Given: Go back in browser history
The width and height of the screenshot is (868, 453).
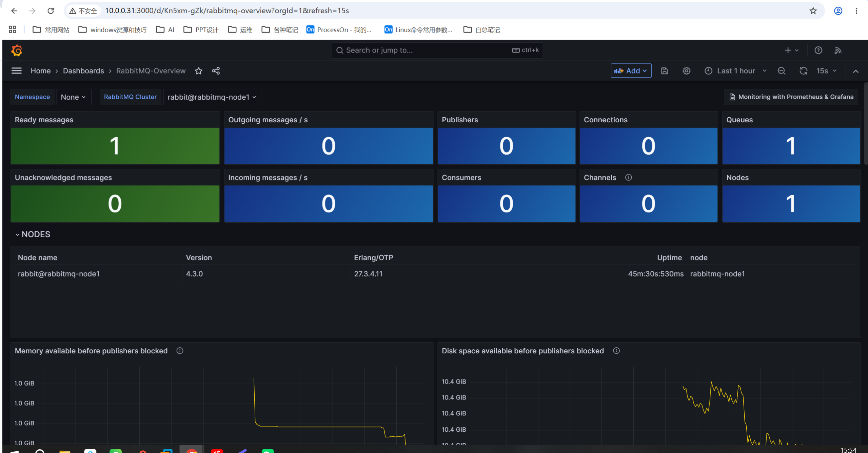Looking at the screenshot, I should click(14, 11).
